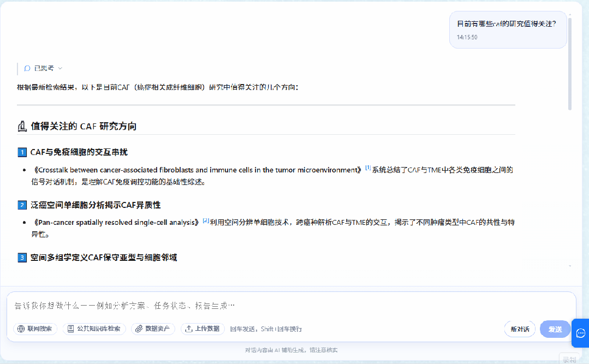Open citation reference [1]

click(368, 168)
